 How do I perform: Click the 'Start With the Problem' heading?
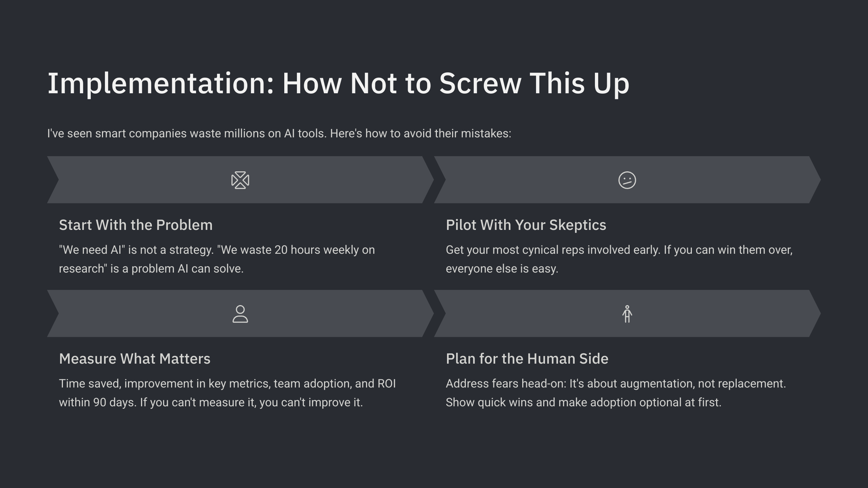point(136,225)
